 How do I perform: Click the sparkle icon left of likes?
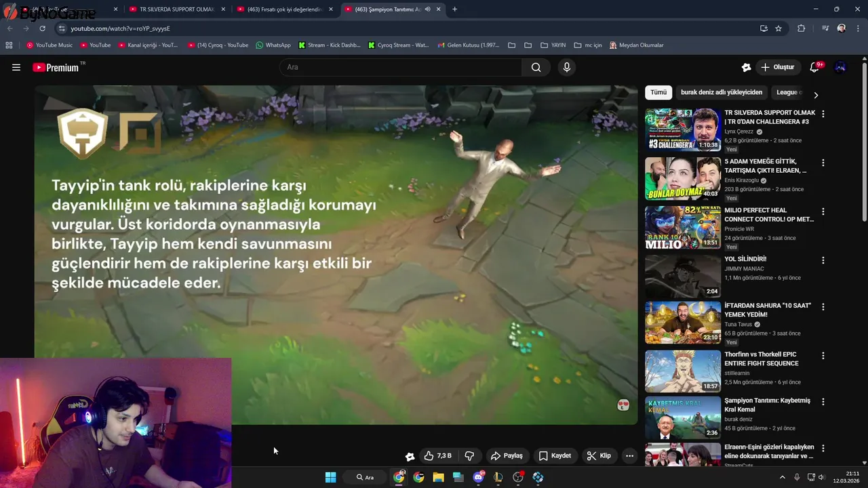(x=410, y=456)
